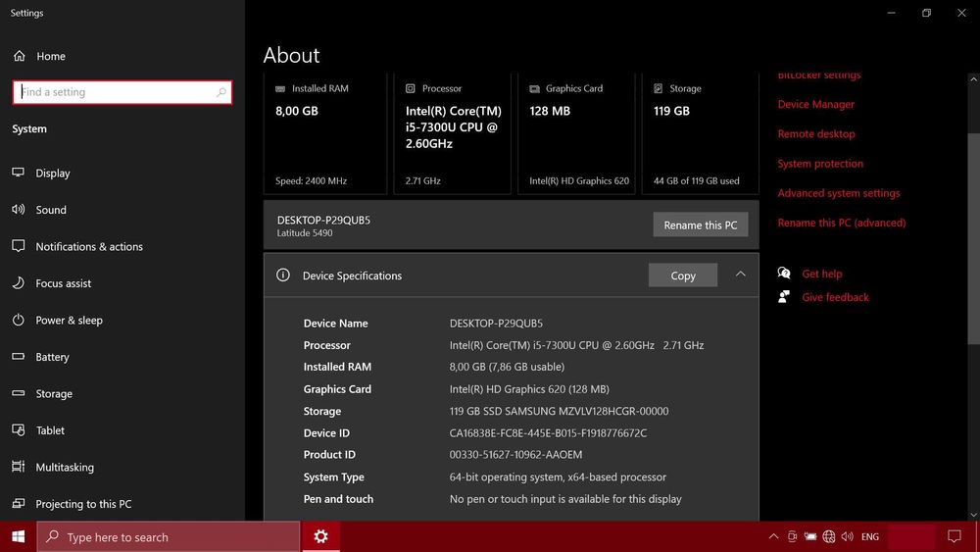Click the Settings gear on the taskbar
Viewport: 980px width, 552px height.
[320, 536]
